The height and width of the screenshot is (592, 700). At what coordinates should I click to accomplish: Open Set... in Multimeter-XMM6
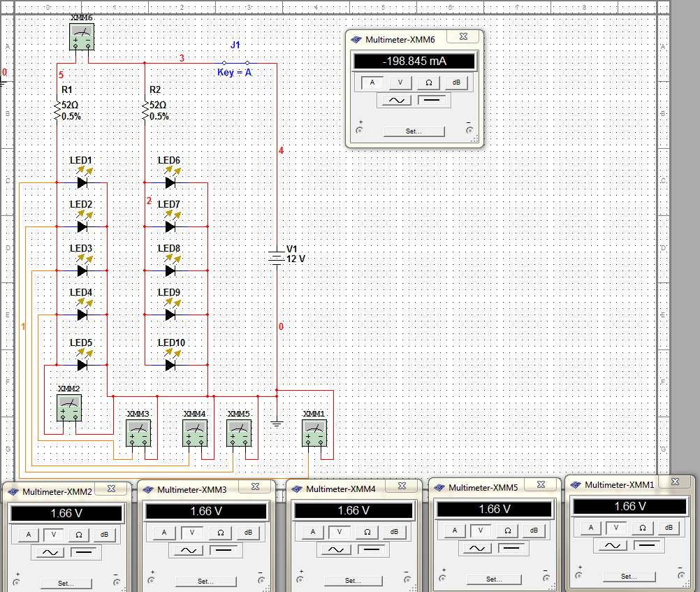[x=414, y=131]
